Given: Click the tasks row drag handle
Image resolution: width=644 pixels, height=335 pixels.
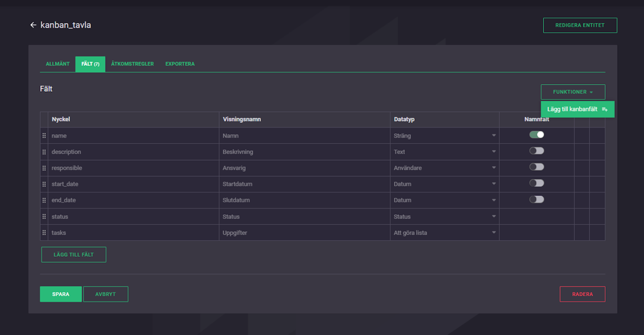Looking at the screenshot, I should [x=44, y=232].
